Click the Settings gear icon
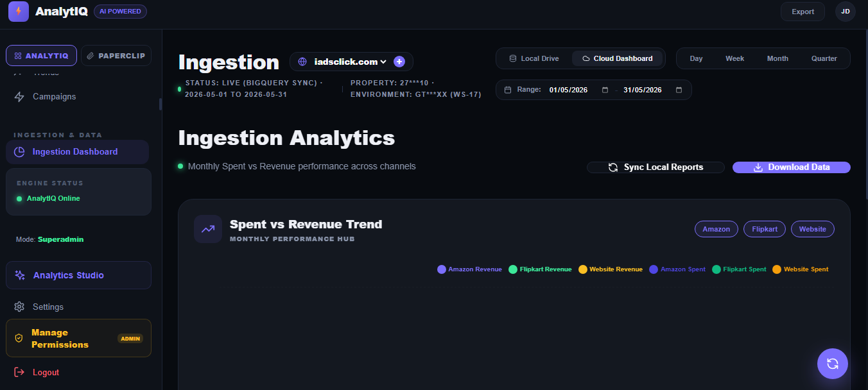Viewport: 868px width, 390px height. 19,307
